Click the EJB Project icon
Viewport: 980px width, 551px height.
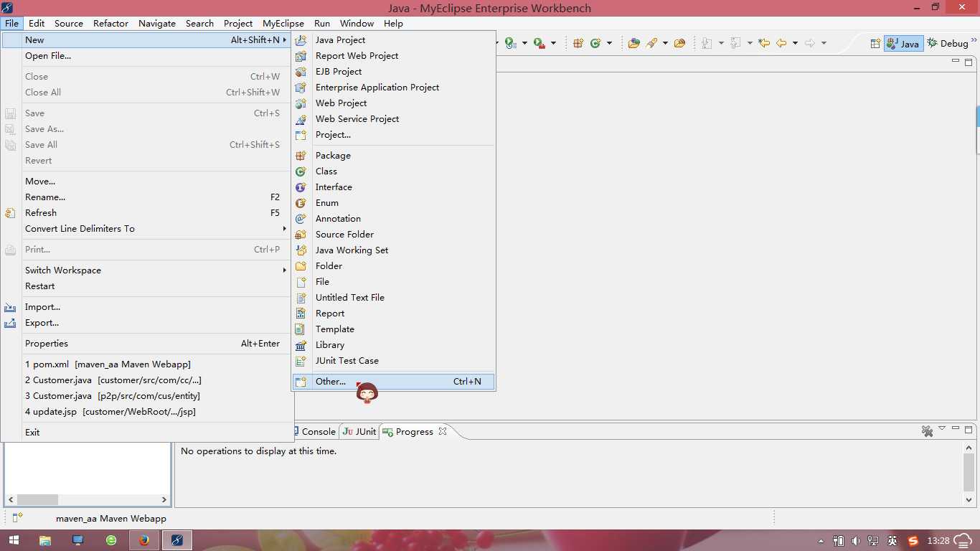(x=301, y=72)
